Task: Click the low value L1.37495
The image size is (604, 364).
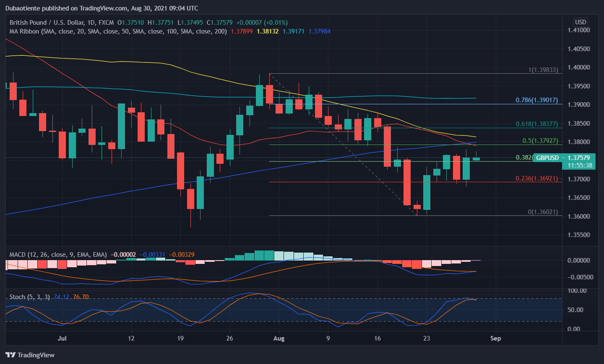Action: (190, 23)
